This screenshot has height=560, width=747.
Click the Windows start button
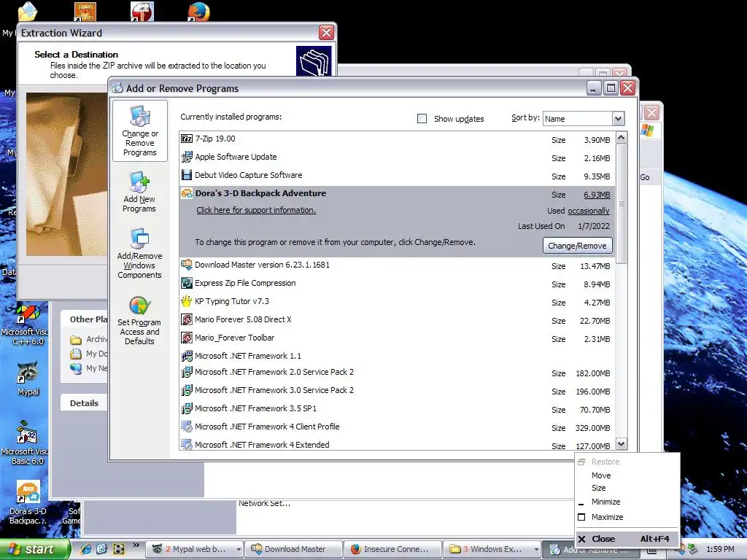tap(35, 549)
